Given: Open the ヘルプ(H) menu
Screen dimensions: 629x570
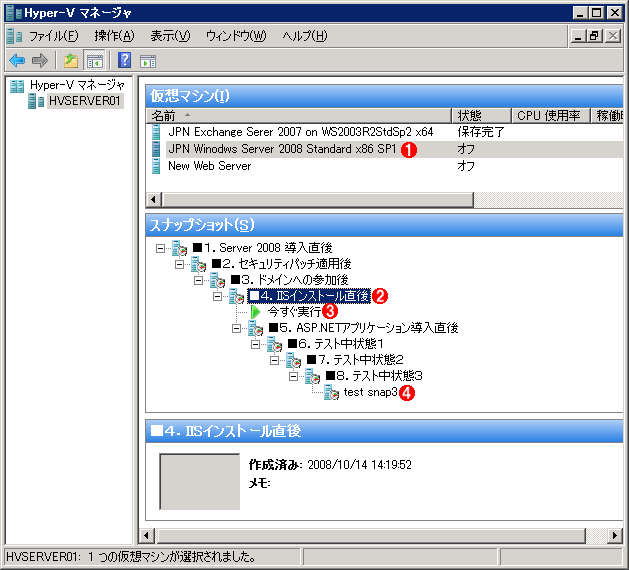Looking at the screenshot, I should (x=304, y=36).
